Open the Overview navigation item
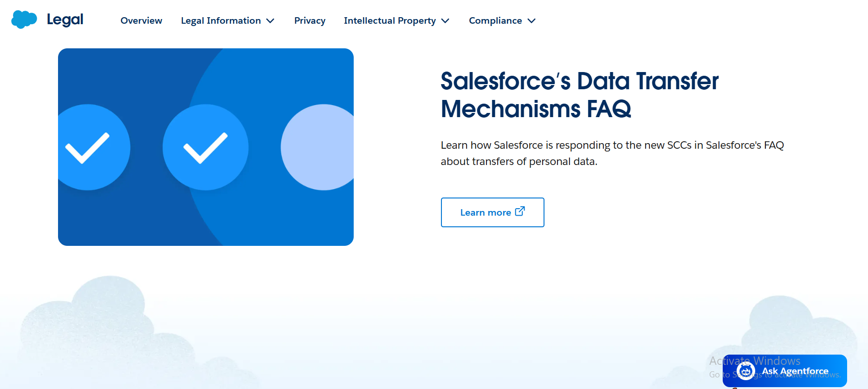Viewport: 868px width, 389px height. [141, 21]
